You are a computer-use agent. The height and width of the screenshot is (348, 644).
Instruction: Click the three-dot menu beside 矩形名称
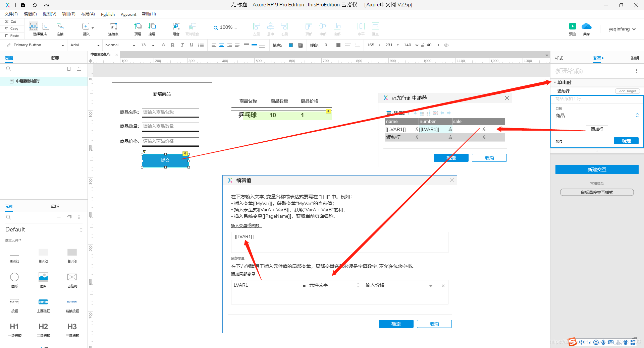[x=636, y=71]
